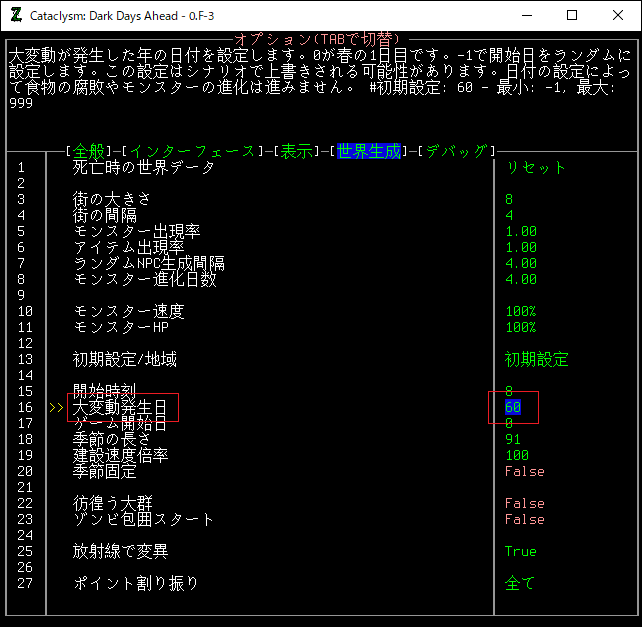This screenshot has height=627, width=642.
Task: Open the インターフェース tab
Action: click(x=193, y=151)
